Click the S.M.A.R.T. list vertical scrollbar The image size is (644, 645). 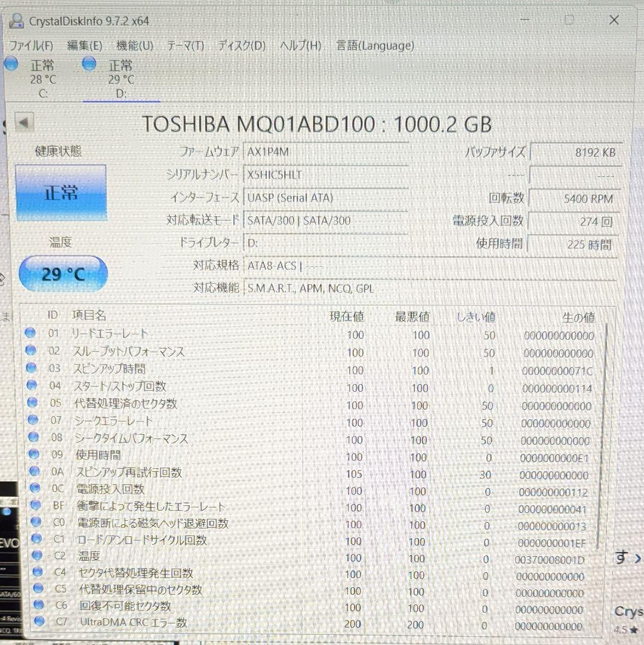tap(601, 436)
